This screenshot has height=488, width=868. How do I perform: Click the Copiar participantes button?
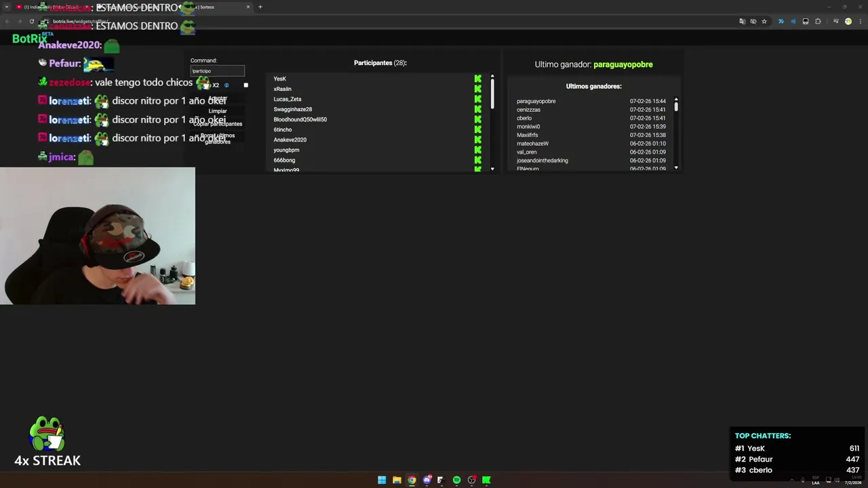(x=218, y=124)
